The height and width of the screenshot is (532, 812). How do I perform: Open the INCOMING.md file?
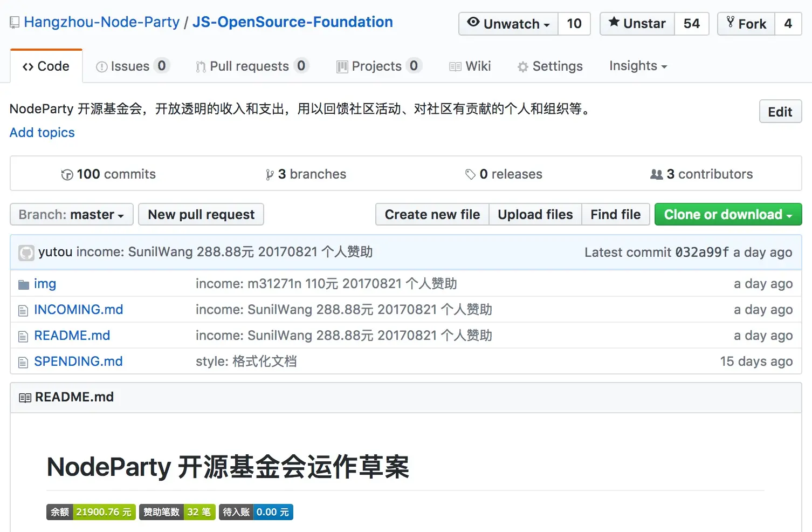(79, 310)
